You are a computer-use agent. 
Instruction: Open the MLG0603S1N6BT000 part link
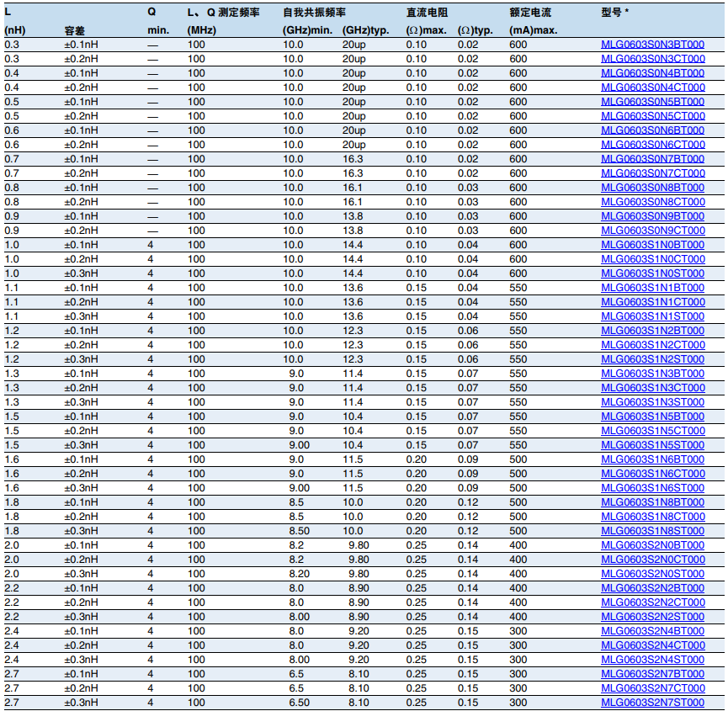pyautogui.click(x=652, y=459)
